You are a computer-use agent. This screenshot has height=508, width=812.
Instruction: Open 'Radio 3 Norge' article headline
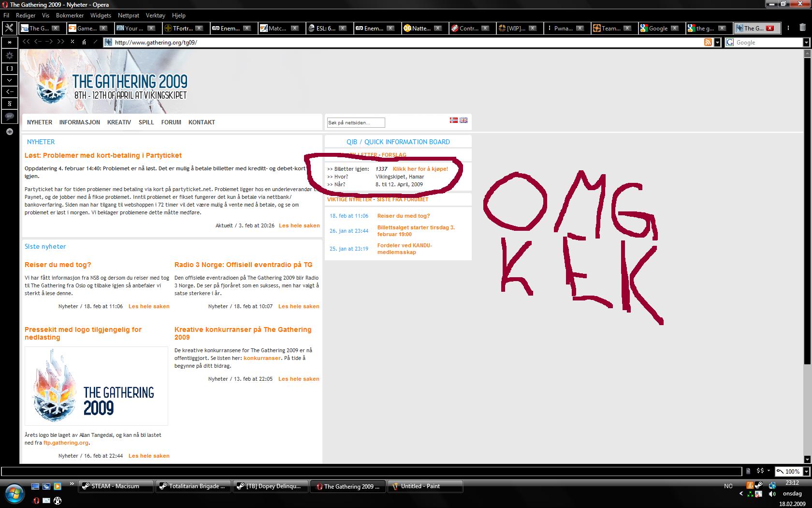pyautogui.click(x=244, y=265)
